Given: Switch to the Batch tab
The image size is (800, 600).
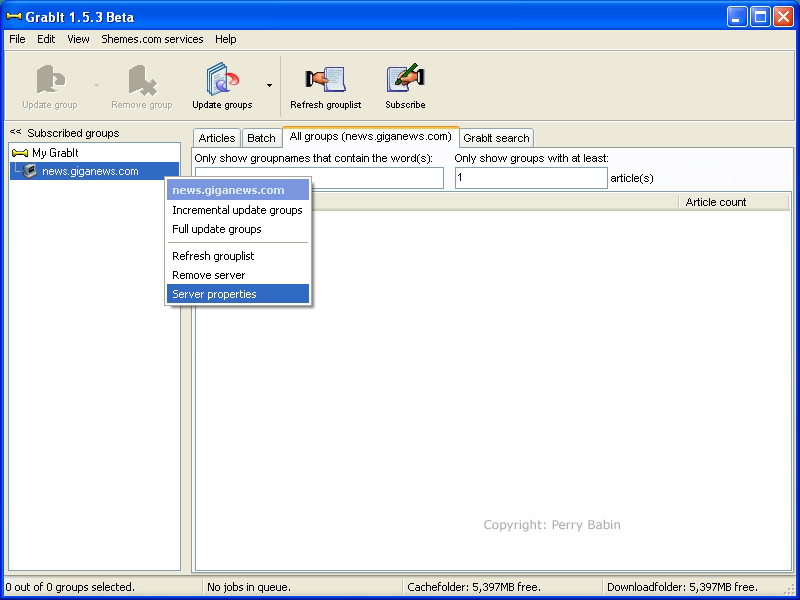Looking at the screenshot, I should (261, 138).
